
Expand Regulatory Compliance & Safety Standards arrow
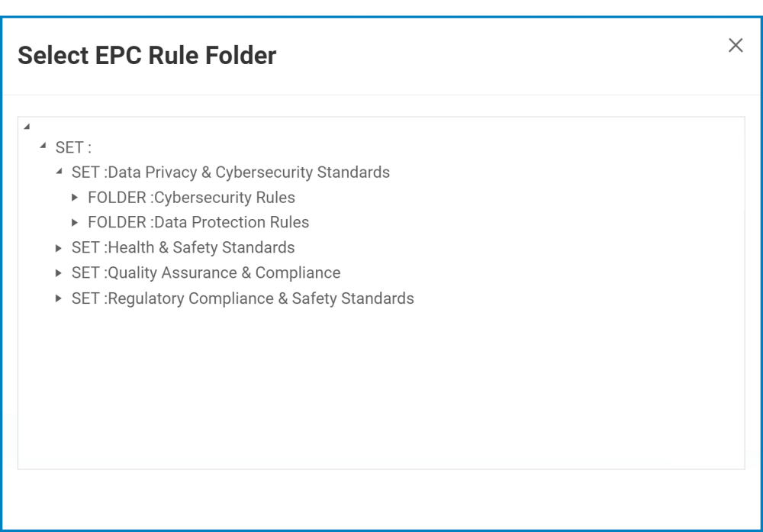coord(59,298)
